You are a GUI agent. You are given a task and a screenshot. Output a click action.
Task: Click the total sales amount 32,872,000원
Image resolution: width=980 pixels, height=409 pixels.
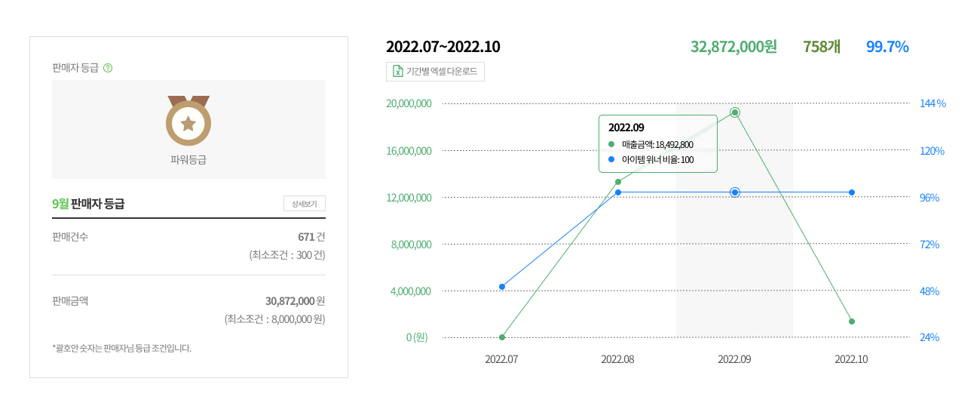[x=733, y=47]
